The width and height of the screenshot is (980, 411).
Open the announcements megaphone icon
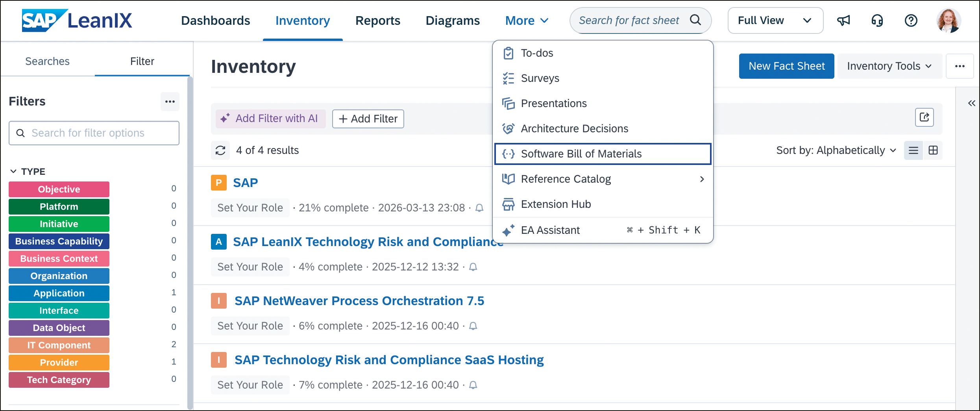tap(843, 20)
